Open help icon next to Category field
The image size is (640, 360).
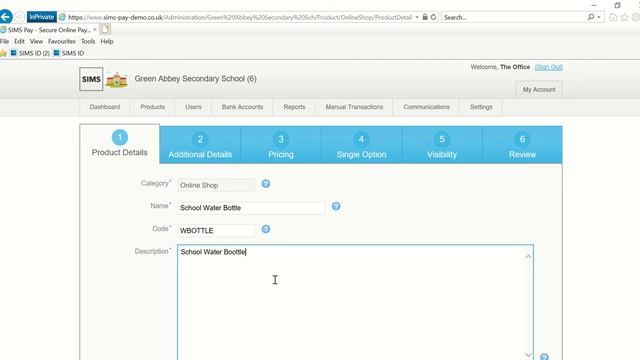266,184
